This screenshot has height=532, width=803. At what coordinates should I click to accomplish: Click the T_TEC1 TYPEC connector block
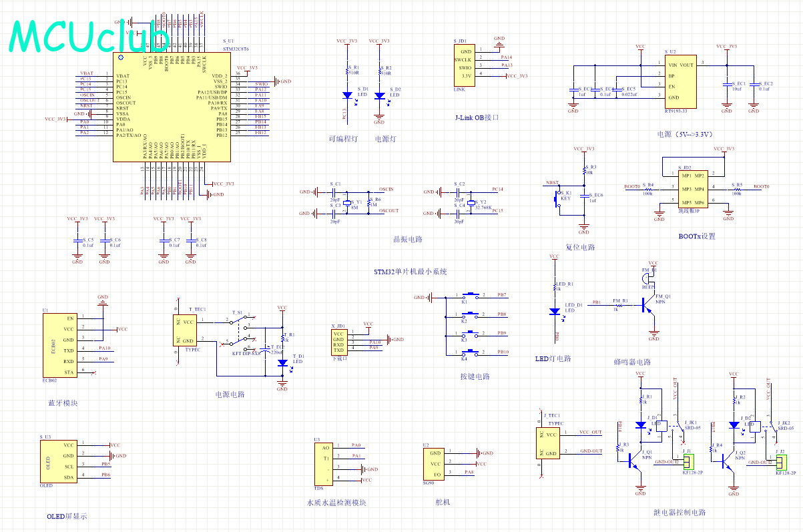click(x=186, y=331)
